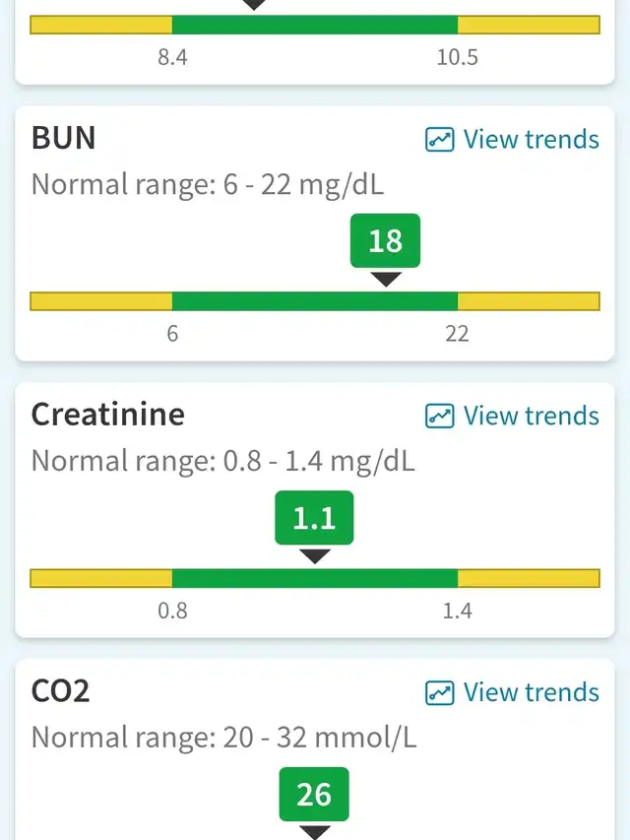This screenshot has height=840, width=630.
Task: Tap the green 18 BUN value badge
Action: point(385,240)
